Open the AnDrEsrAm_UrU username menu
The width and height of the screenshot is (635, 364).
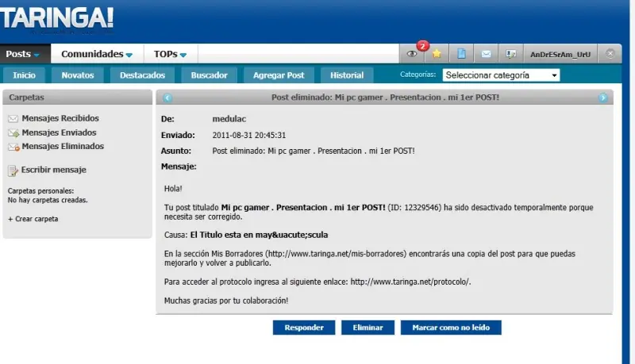tap(560, 54)
